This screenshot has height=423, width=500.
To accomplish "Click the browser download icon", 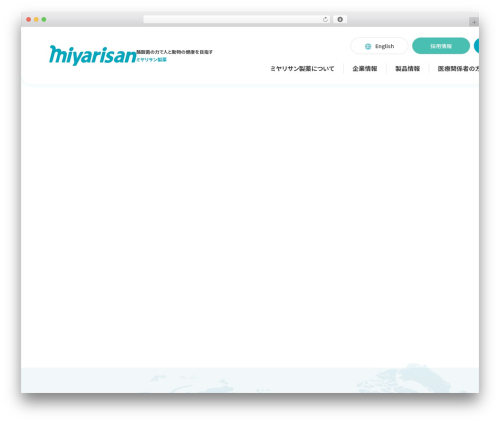I will (340, 20).
